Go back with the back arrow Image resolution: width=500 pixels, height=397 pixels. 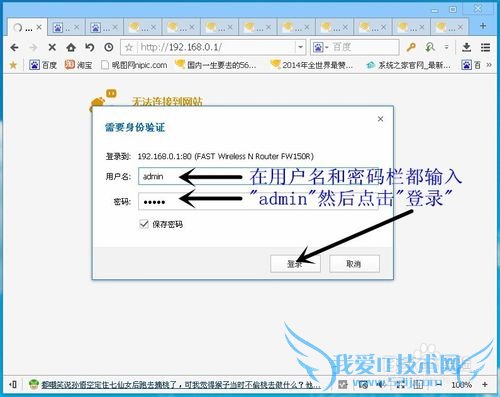(14, 48)
